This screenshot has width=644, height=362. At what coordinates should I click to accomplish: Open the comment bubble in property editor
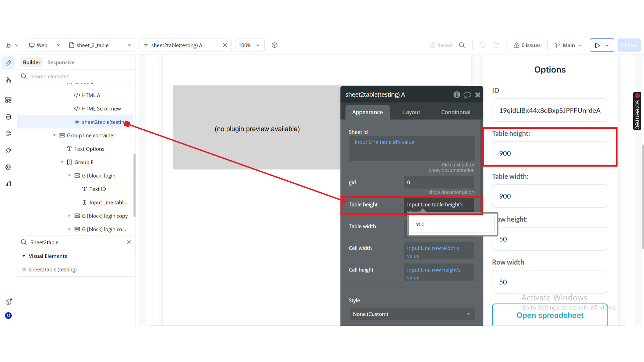tap(467, 95)
